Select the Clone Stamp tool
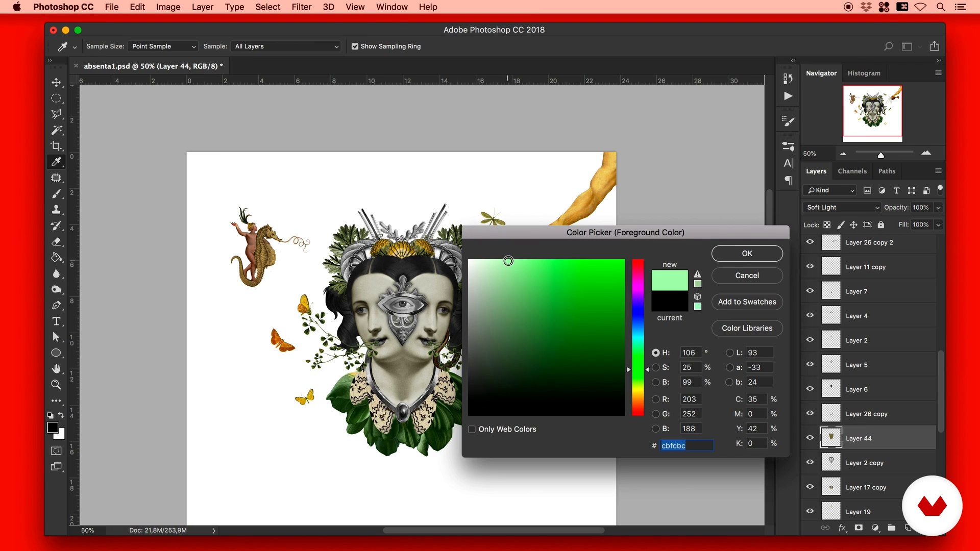 [56, 210]
